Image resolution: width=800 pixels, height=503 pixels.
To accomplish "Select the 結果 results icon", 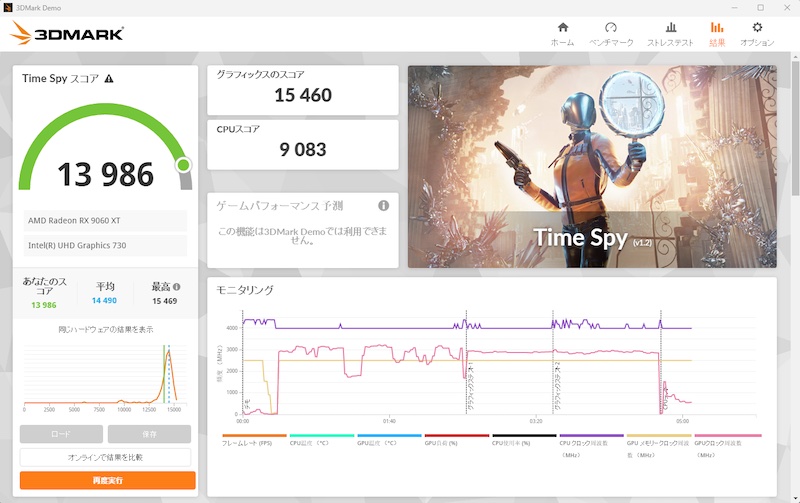I will (717, 28).
